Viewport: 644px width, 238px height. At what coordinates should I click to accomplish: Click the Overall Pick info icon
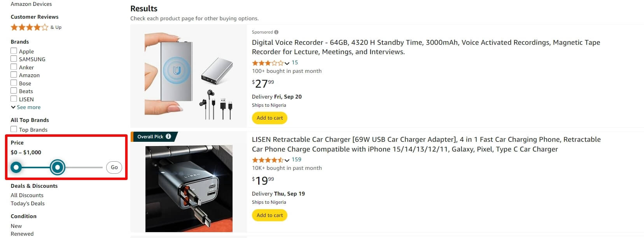click(x=168, y=136)
